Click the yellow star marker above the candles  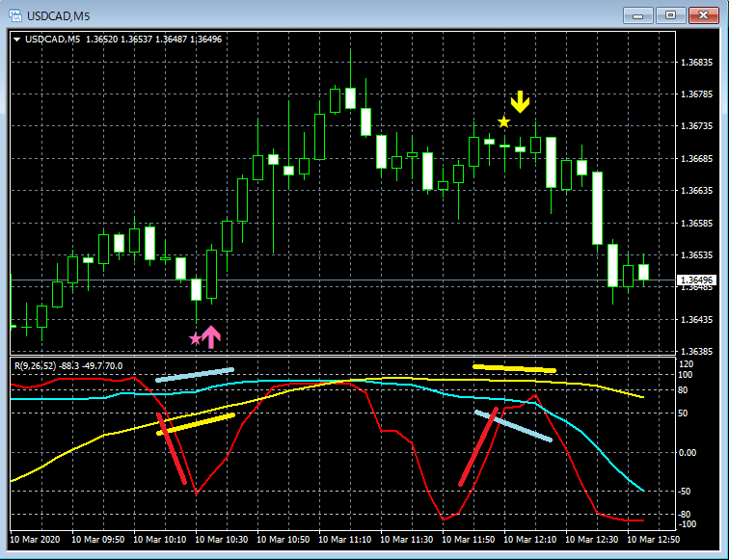[x=503, y=122]
